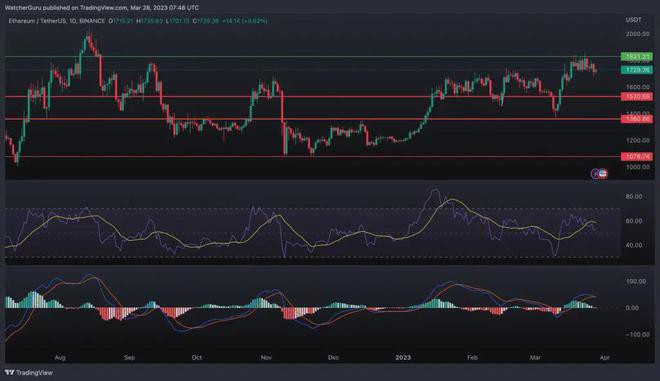
Task: Click the 2000.00 price axis value
Action: (637, 34)
